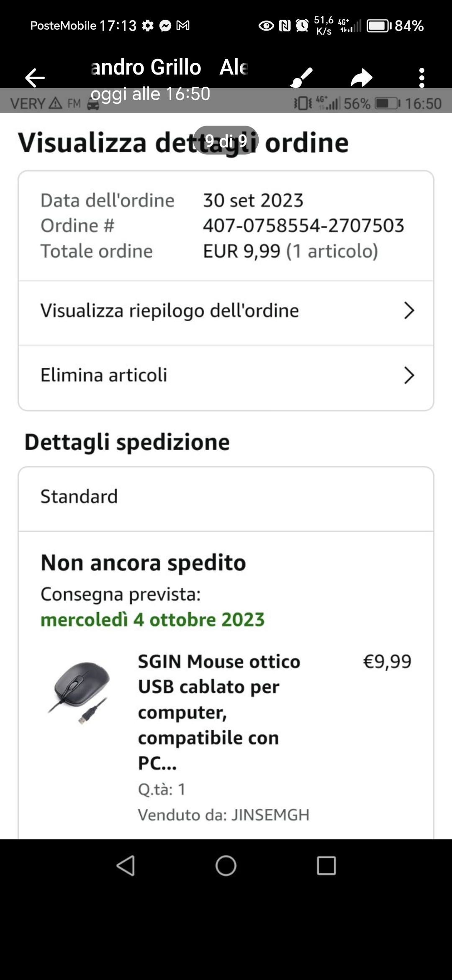The width and height of the screenshot is (452, 980).
Task: Open Visualizza riepilogo dell'ordine row
Action: click(x=169, y=311)
